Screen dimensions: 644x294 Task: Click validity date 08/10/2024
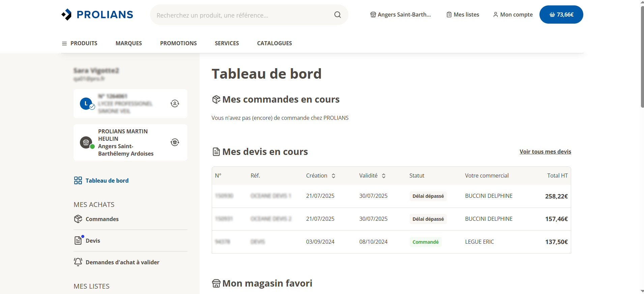[x=373, y=242]
